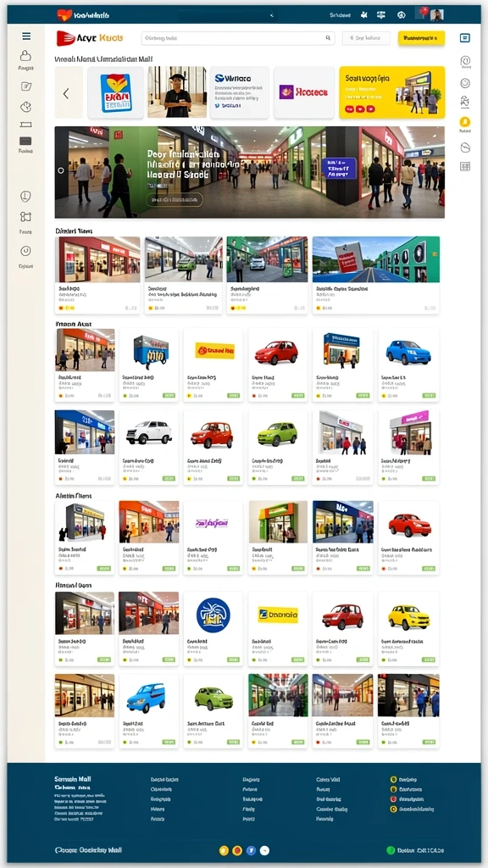Click the outlined button on the hero banner
The height and width of the screenshot is (868, 488).
pyautogui.click(x=175, y=200)
